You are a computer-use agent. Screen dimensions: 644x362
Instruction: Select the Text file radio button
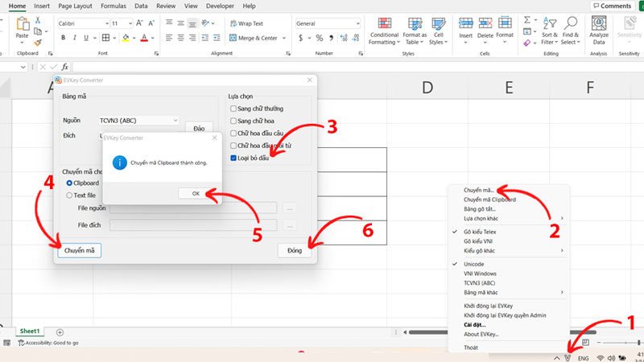tap(69, 195)
